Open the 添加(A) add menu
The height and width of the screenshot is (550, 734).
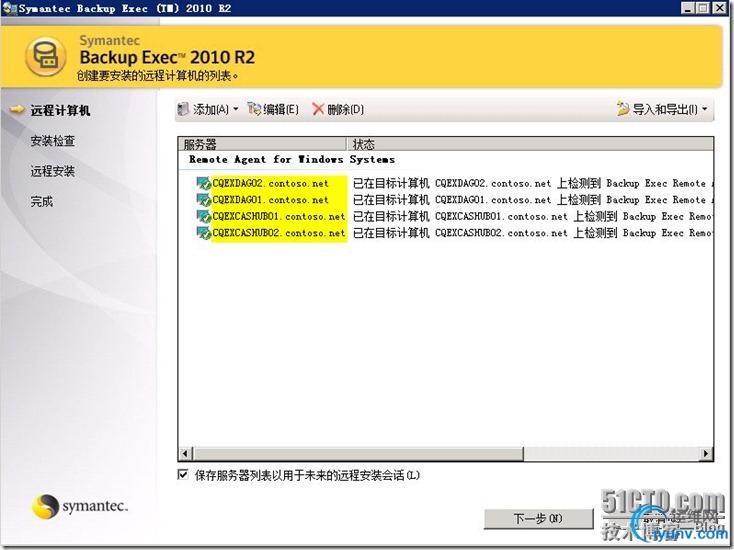click(208, 110)
